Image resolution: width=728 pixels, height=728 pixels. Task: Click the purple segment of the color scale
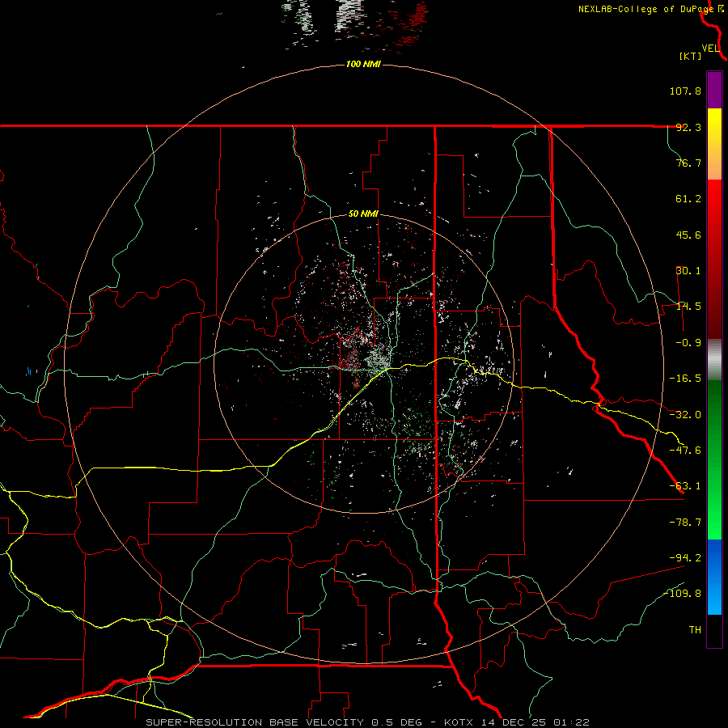[x=714, y=90]
